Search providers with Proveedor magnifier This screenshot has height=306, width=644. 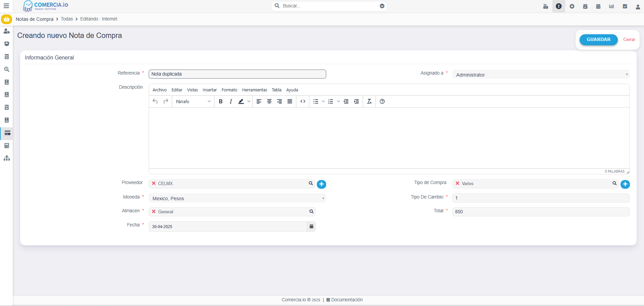click(311, 183)
